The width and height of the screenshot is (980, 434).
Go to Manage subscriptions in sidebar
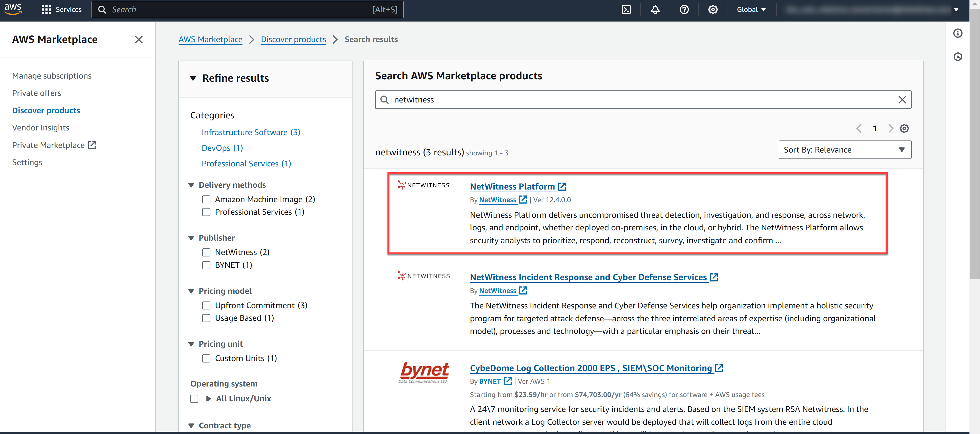[x=52, y=76]
